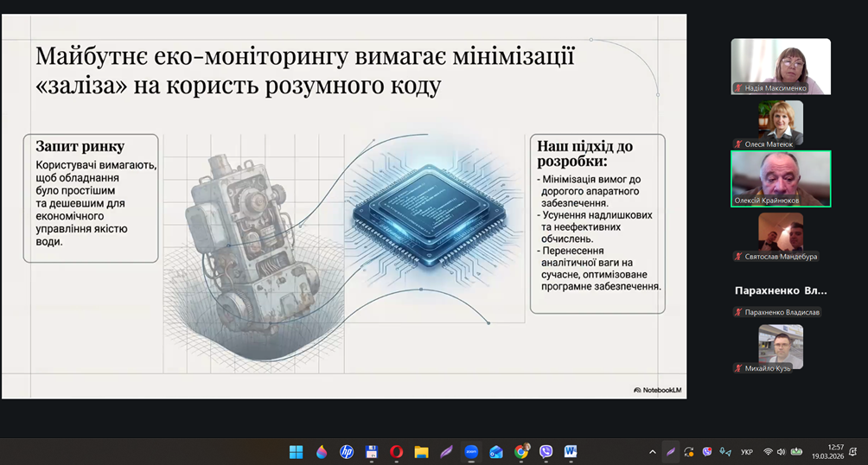
Task: Click the floppy disk save app icon
Action: point(372,451)
